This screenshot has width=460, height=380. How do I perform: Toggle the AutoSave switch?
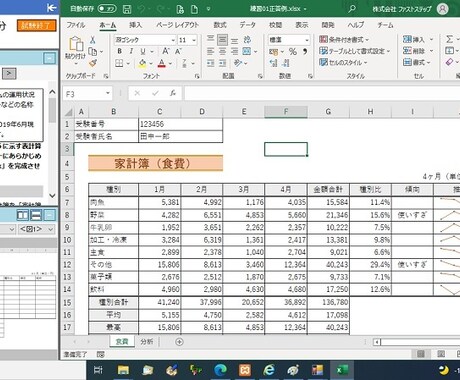pyautogui.click(x=107, y=9)
